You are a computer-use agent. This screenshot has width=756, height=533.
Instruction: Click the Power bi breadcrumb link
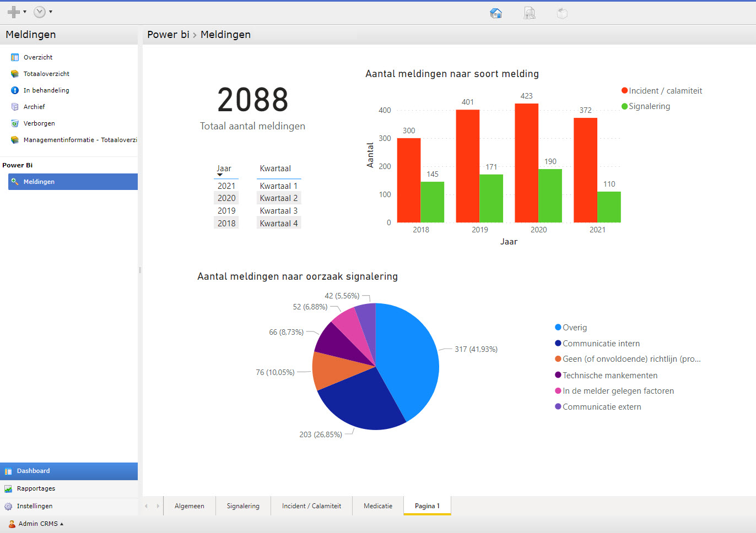[x=168, y=34]
